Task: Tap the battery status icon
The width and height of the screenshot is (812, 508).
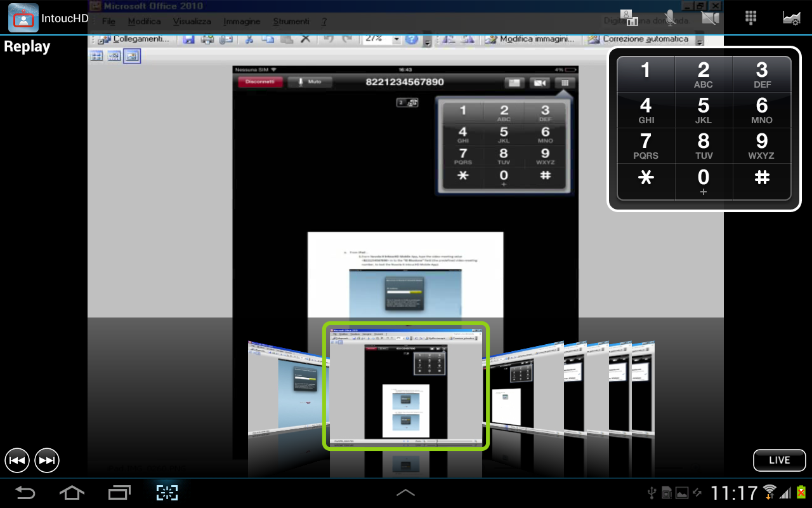Action: pyautogui.click(x=801, y=492)
